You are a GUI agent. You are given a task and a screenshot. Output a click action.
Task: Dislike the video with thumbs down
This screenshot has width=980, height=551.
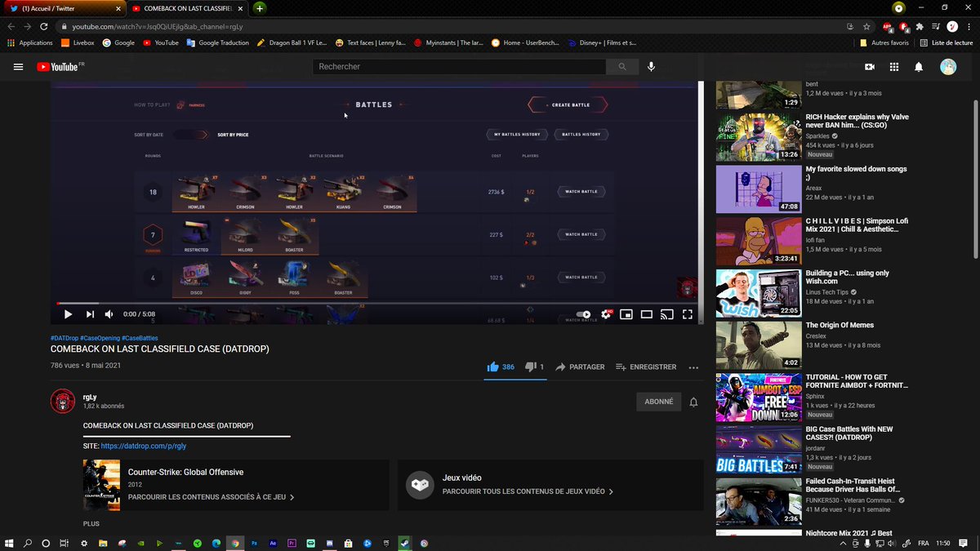coord(530,367)
